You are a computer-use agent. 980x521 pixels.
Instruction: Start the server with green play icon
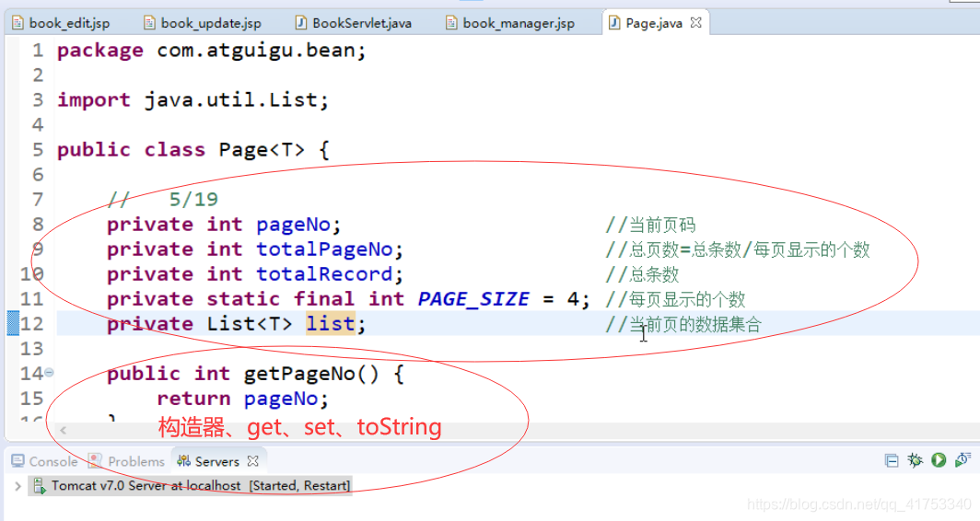point(939,460)
